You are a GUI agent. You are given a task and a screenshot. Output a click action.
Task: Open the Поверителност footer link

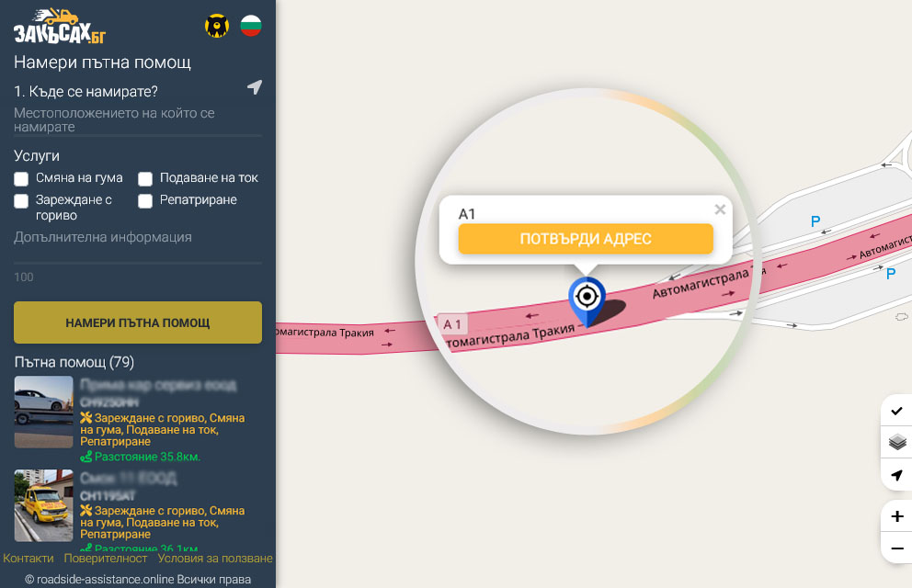coord(106,559)
